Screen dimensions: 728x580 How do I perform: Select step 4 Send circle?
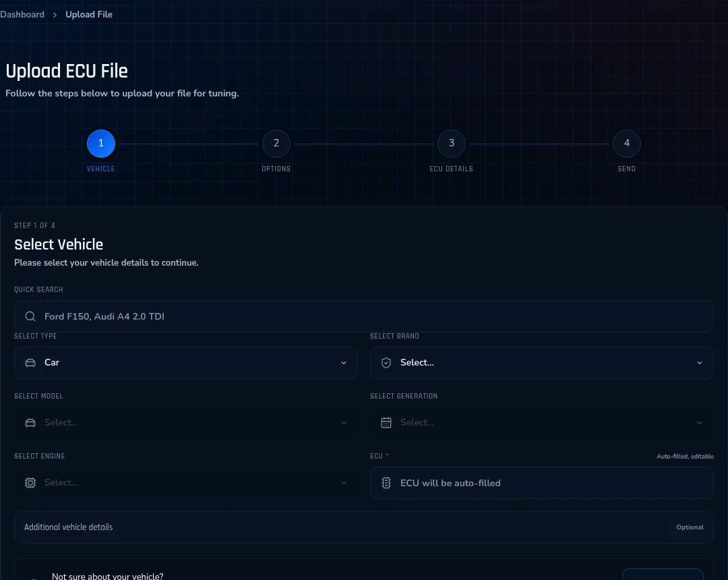(627, 144)
